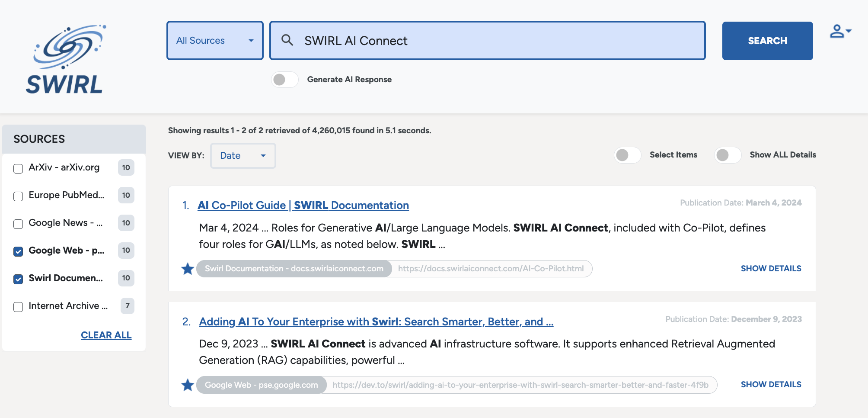This screenshot has height=418, width=868.
Task: Click the Swirl Documentation count badge 10
Action: [x=126, y=278]
